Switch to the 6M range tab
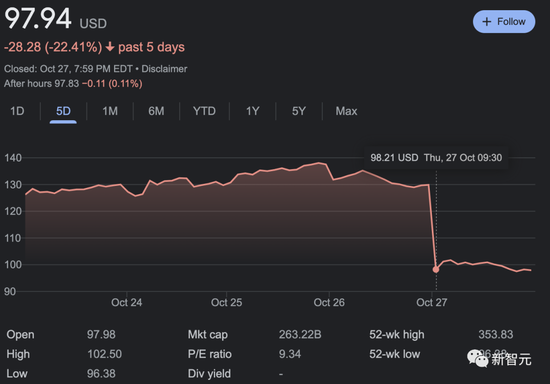550x384 pixels. click(156, 111)
